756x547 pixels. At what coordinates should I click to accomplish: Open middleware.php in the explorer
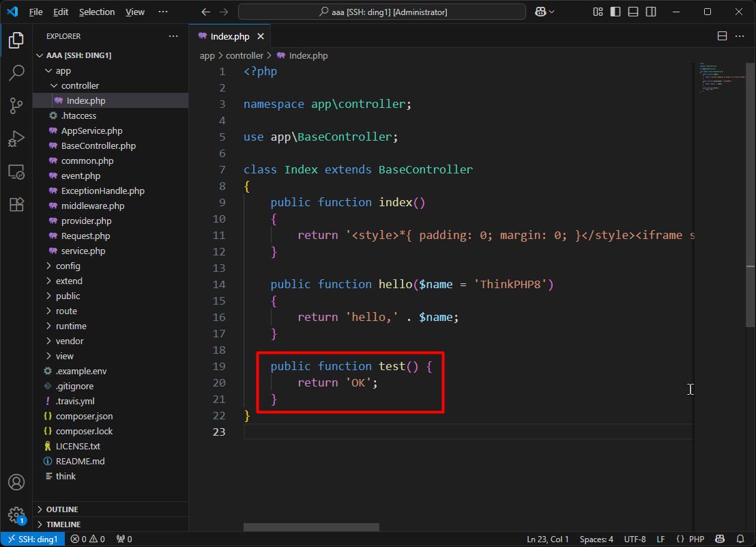(x=111, y=206)
